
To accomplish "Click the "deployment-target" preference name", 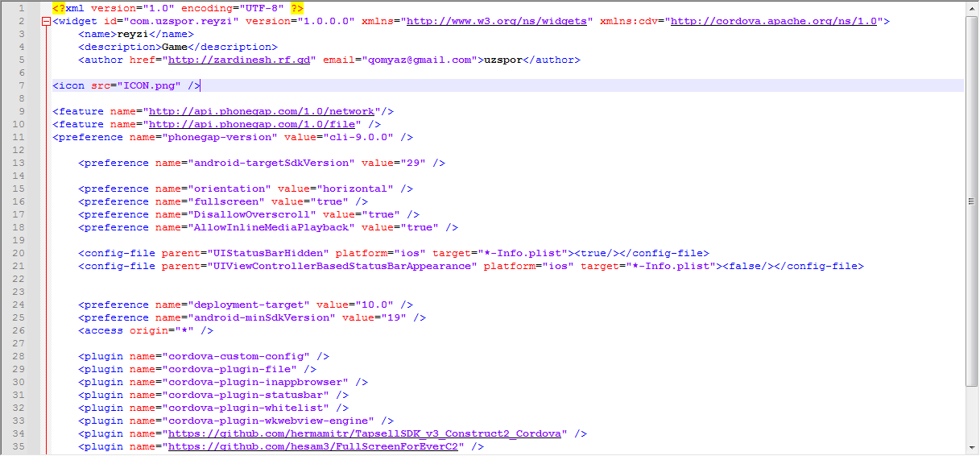I will [x=249, y=305].
